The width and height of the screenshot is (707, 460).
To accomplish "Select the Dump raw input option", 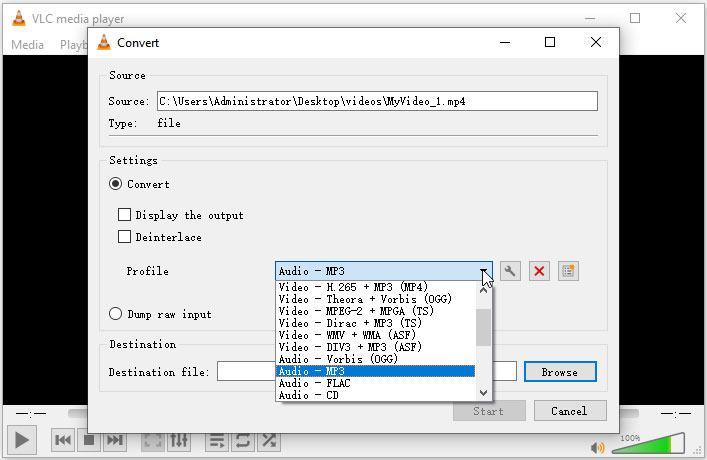I will tap(115, 314).
